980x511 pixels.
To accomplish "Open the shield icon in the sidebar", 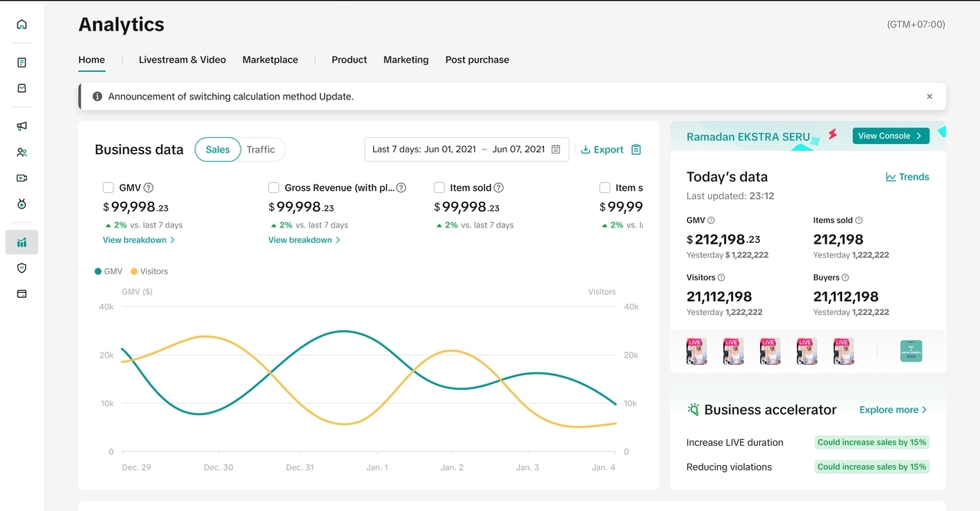I will 21,268.
